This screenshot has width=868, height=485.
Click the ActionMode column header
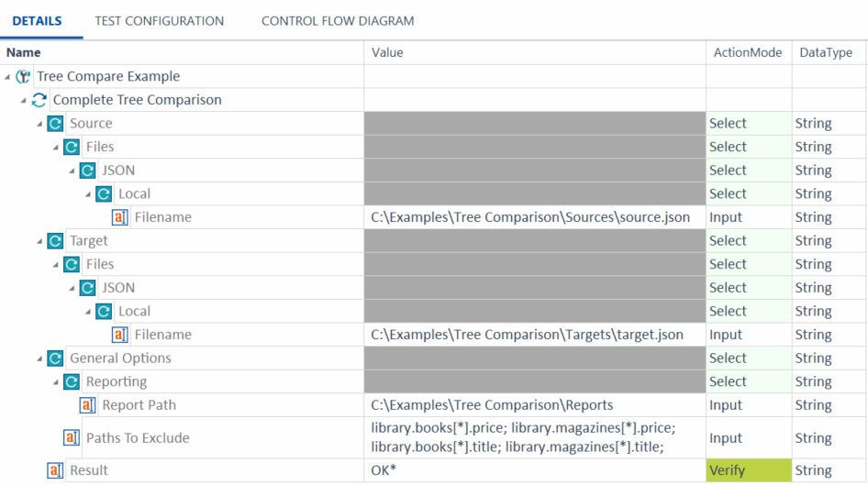coord(747,53)
